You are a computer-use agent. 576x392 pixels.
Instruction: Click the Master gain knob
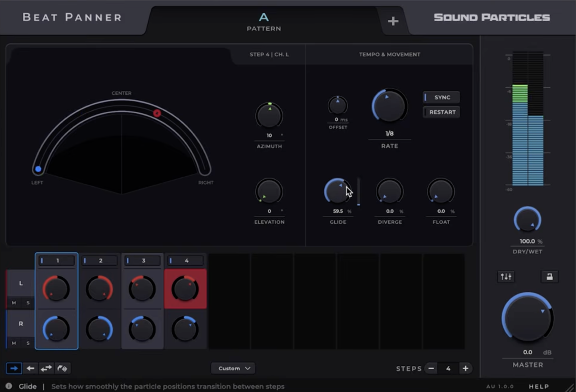(527, 318)
